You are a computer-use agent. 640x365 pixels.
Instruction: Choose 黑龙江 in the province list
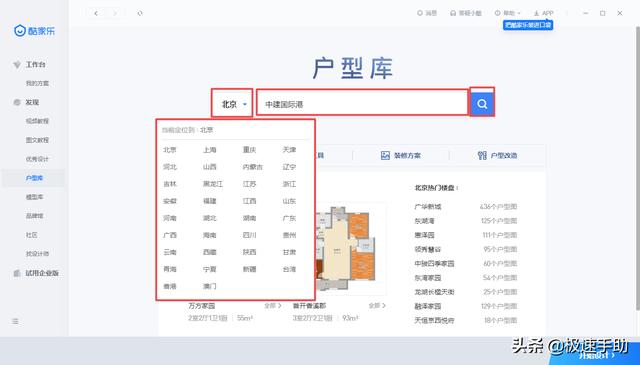[x=213, y=184]
